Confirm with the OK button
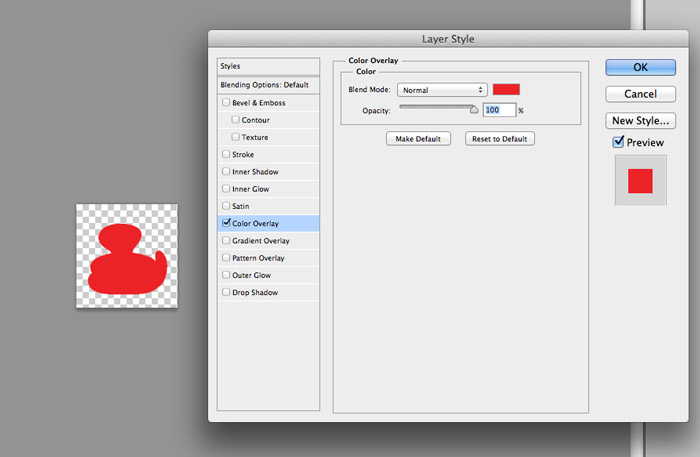Screen dimensions: 700x457 pos(640,67)
